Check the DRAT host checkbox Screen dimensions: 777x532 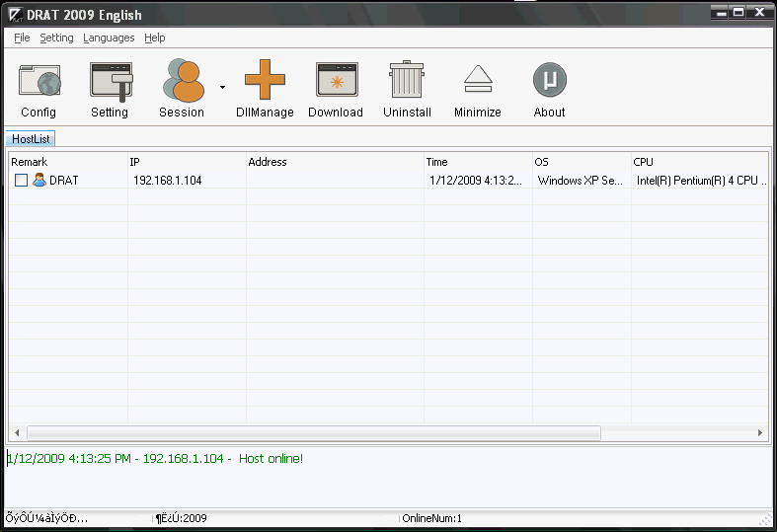(x=21, y=181)
